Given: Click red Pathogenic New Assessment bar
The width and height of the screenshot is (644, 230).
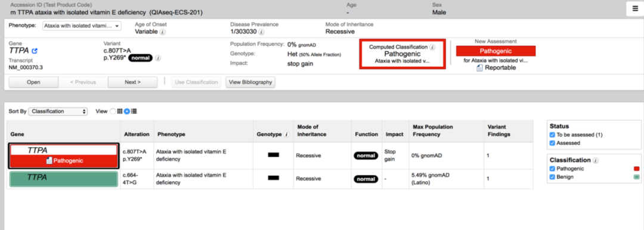Looking at the screenshot, I should (496, 51).
